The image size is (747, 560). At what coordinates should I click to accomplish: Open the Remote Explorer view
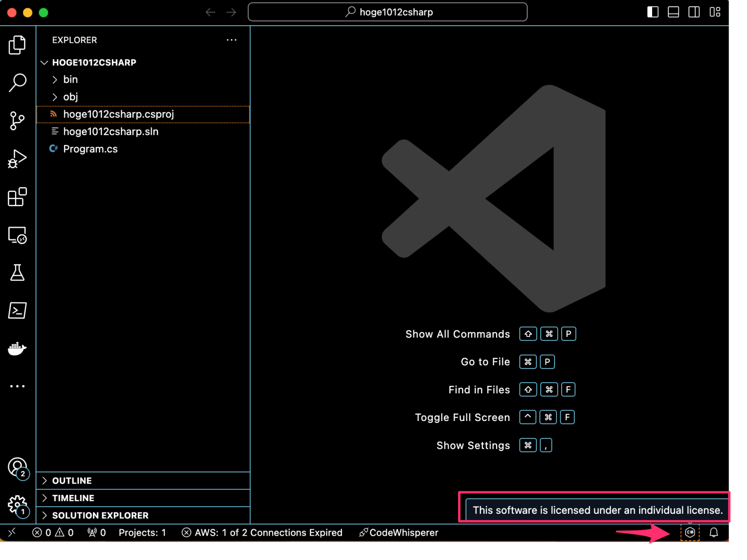coord(18,235)
